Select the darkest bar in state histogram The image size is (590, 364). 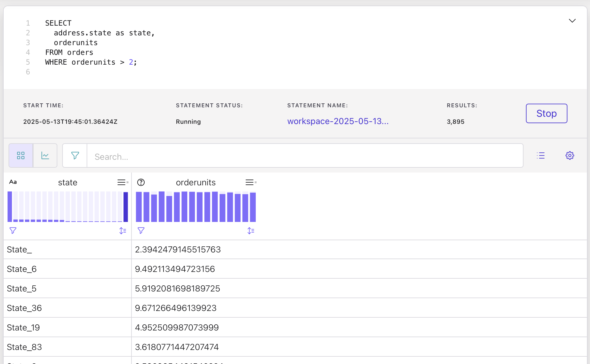(x=125, y=207)
